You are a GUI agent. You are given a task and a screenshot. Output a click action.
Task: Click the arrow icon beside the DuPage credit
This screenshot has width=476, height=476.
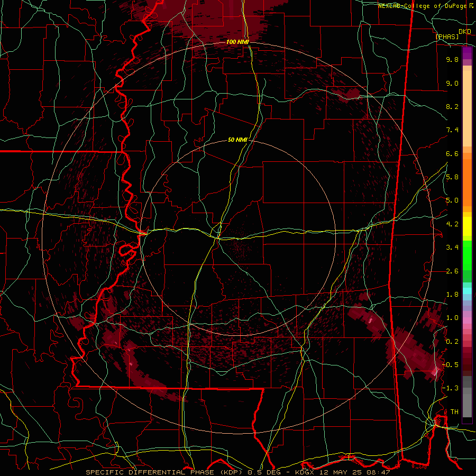click(x=471, y=6)
